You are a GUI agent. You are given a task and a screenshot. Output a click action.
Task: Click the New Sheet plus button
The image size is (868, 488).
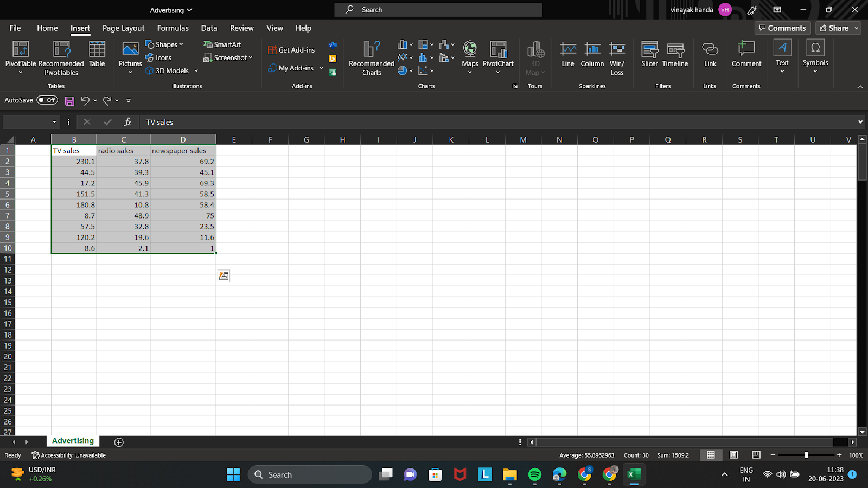(118, 442)
